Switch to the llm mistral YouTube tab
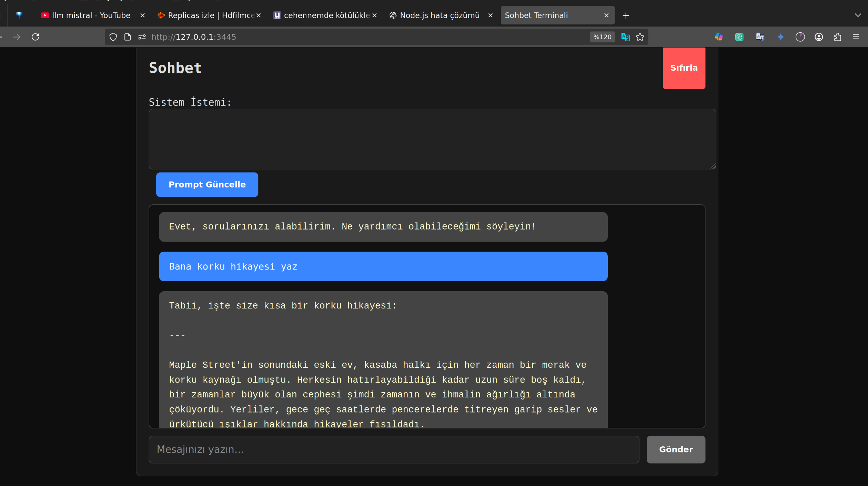The width and height of the screenshot is (868, 486). (91, 15)
